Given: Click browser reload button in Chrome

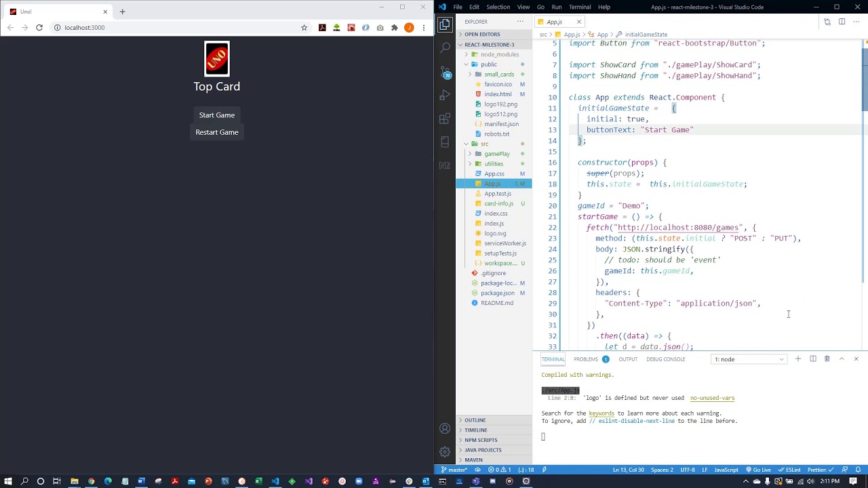Looking at the screenshot, I should 39,28.
